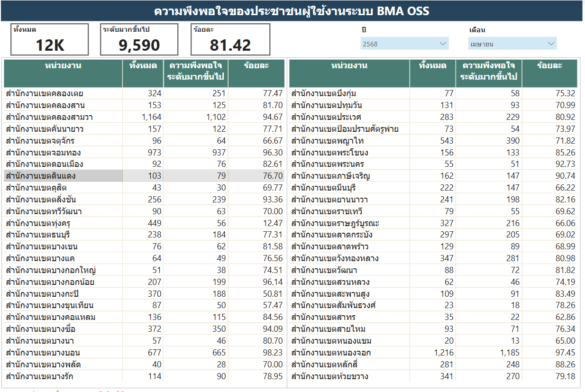Select row สำนักงานเขตมีนบุรี
This screenshot has height=392, width=585.
pos(433,188)
